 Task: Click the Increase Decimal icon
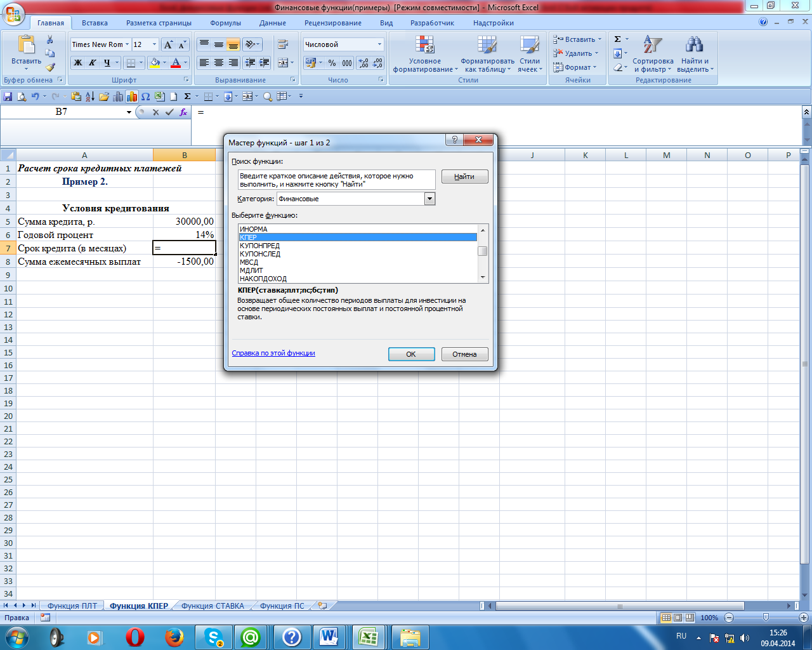pos(363,63)
